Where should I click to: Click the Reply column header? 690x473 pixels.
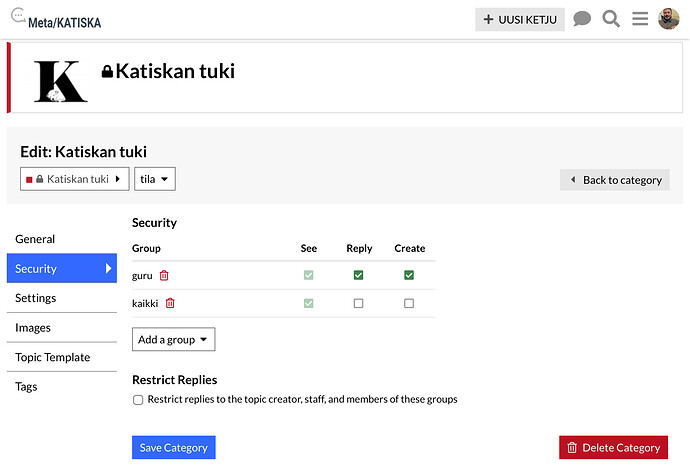click(359, 249)
